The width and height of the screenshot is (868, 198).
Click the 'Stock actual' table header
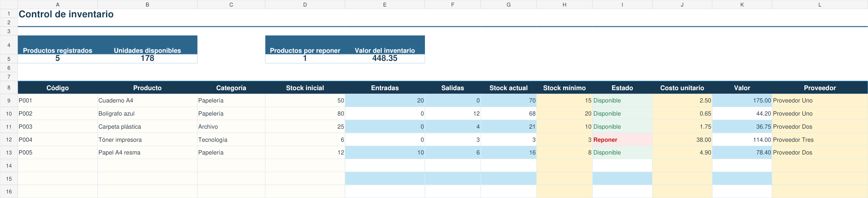click(509, 88)
